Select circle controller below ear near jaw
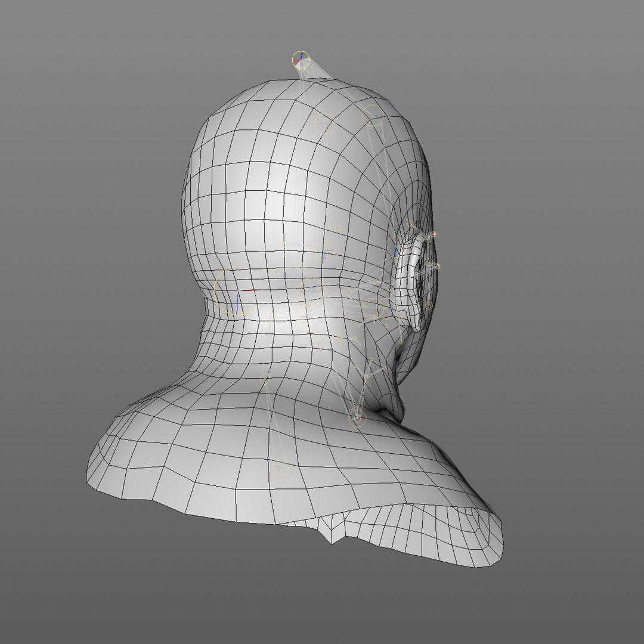This screenshot has width=644, height=644. click(x=373, y=308)
